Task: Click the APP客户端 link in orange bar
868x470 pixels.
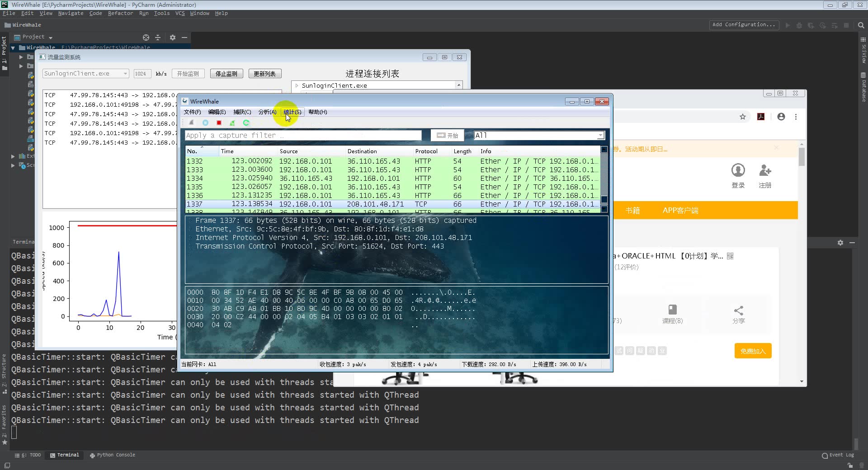Action: pos(680,211)
